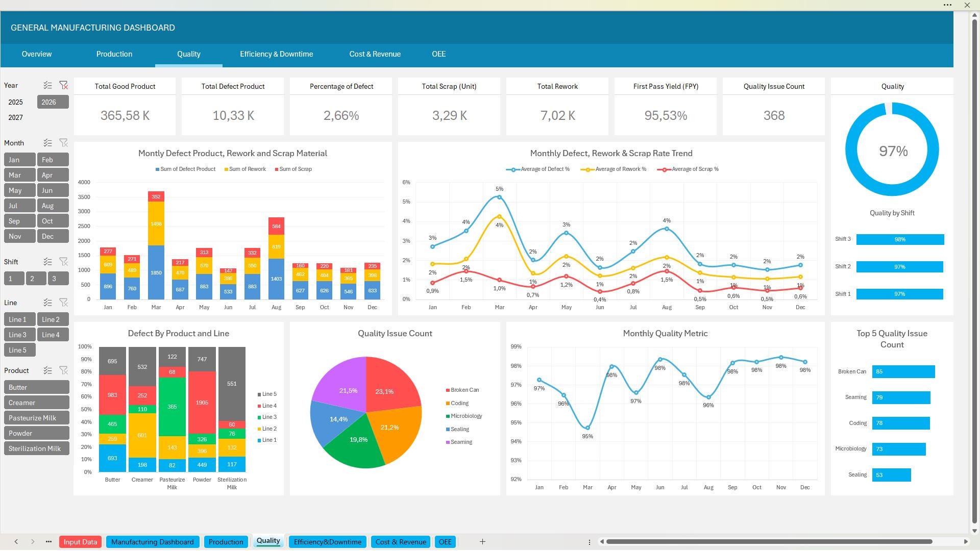
Task: Filter by month Jan
Action: pyautogui.click(x=19, y=160)
